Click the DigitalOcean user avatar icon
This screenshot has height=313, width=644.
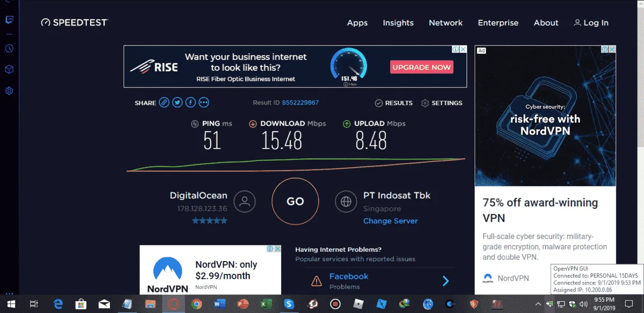245,202
